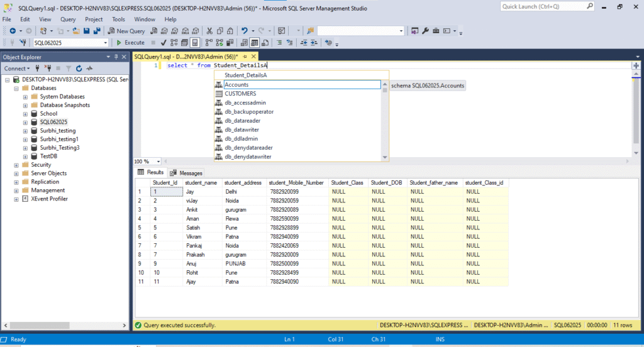
Task: Click the autocomplete list vertical scrollbar
Action: (385, 120)
